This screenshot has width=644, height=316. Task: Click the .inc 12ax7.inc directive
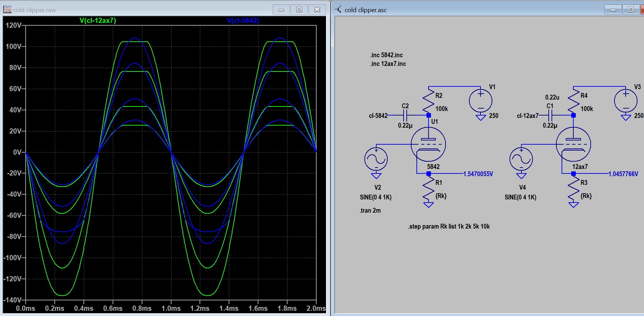coord(388,64)
